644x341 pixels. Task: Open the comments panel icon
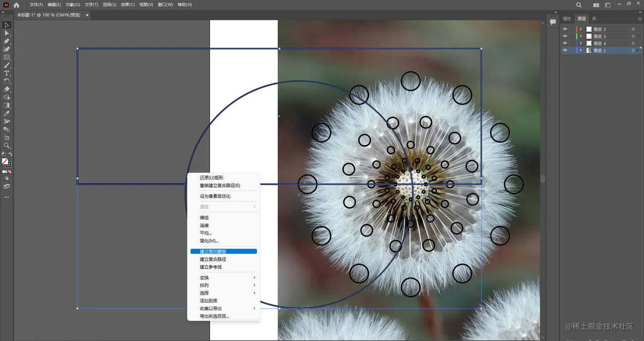553,22
